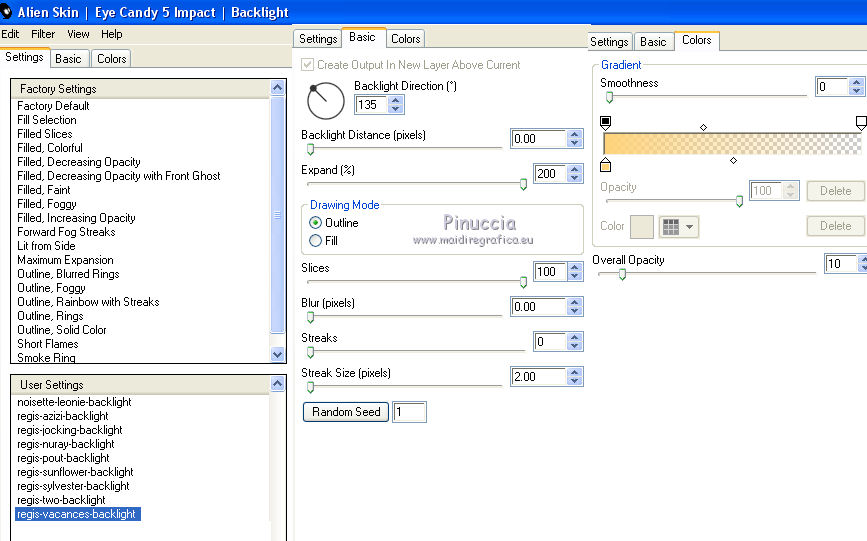Viewport: 867px width, 541px height.
Task: Decrease Expand percentage value
Action: click(x=574, y=178)
